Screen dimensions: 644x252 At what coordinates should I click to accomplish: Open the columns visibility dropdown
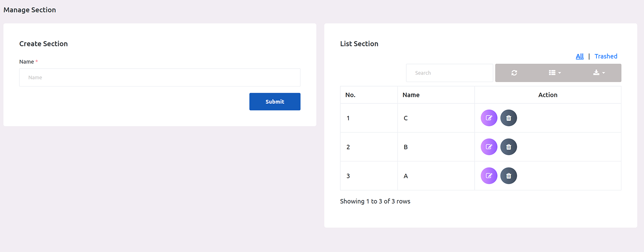555,73
